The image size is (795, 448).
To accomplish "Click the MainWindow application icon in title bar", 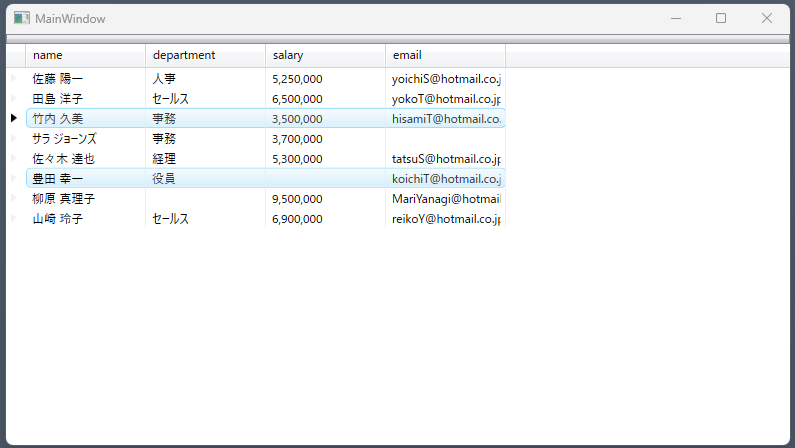I will [22, 18].
